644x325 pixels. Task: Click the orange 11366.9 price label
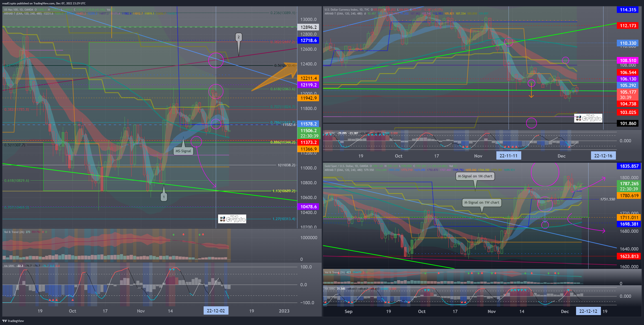coord(308,149)
